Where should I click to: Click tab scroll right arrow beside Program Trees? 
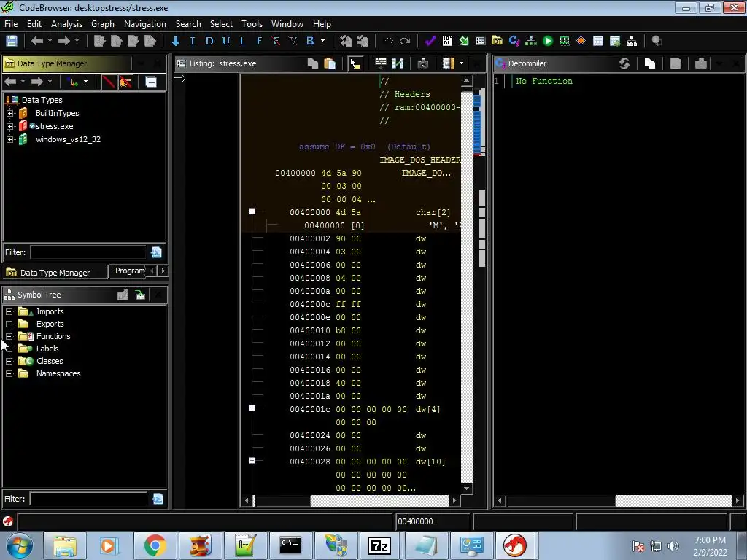tap(163, 271)
